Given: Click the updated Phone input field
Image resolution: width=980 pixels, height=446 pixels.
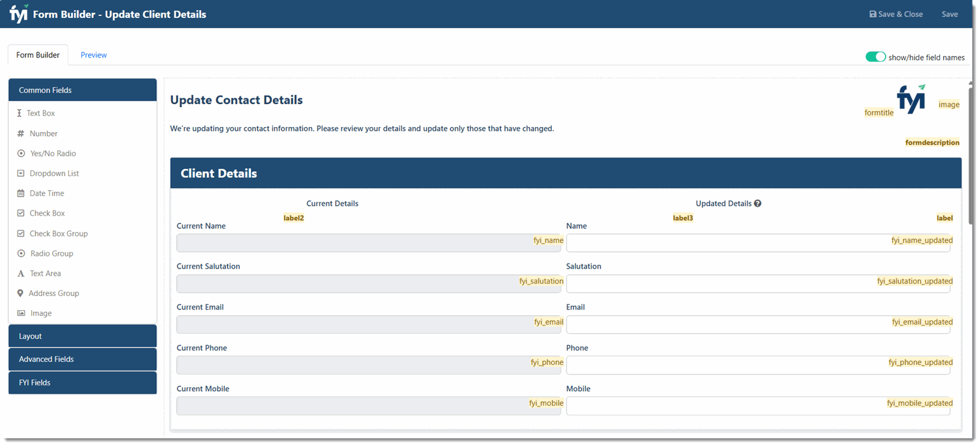Looking at the screenshot, I should pyautogui.click(x=758, y=365).
